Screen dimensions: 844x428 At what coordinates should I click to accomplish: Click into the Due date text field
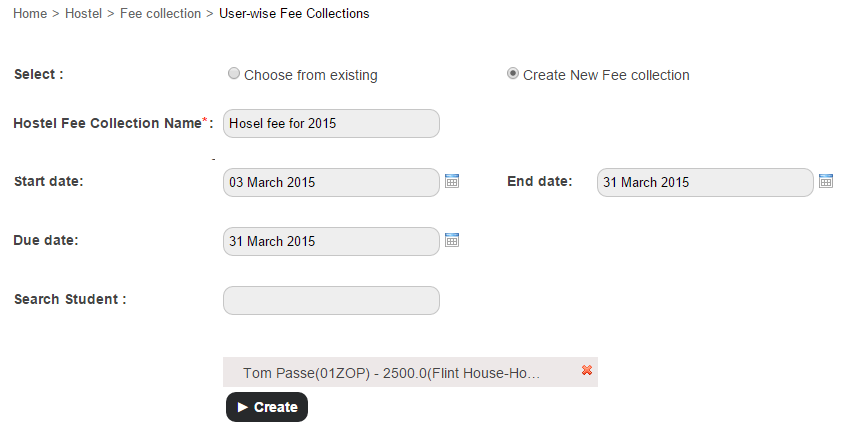coord(331,242)
